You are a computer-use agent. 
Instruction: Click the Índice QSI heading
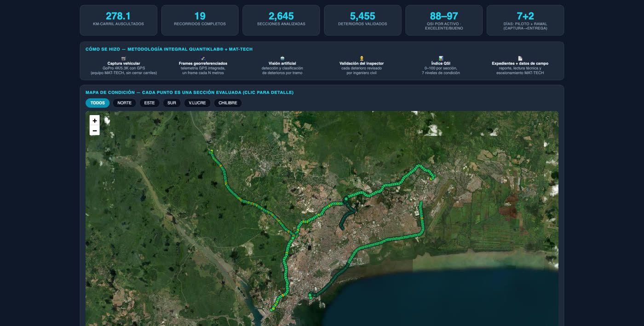441,64
